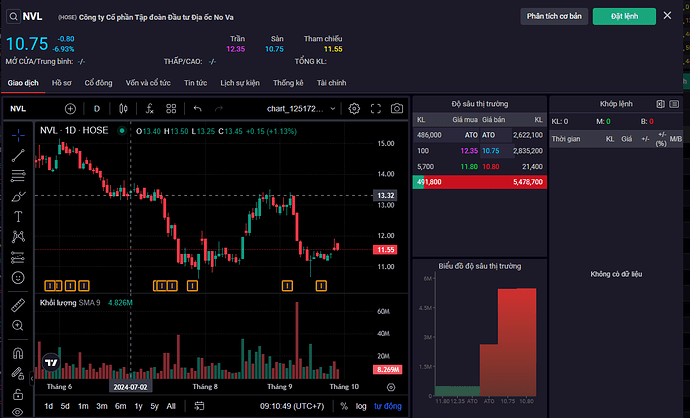Open the Lịch sự kiện tab
The image size is (690, 418).
coord(240,83)
